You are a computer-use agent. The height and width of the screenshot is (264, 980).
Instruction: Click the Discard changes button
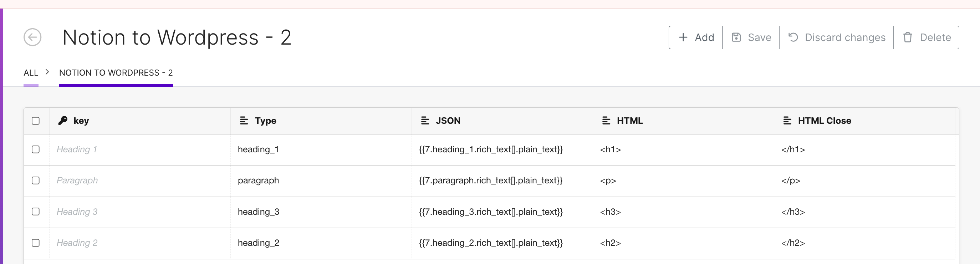pos(836,37)
